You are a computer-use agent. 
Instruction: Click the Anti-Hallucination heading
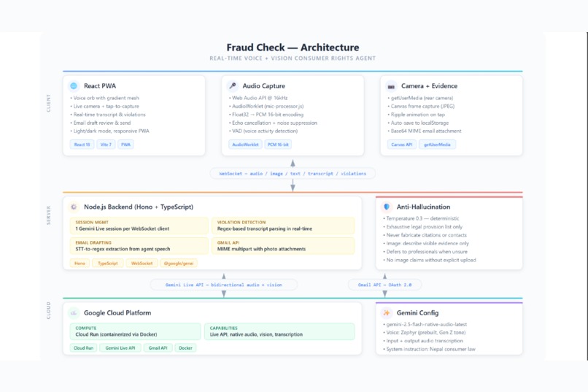click(423, 207)
